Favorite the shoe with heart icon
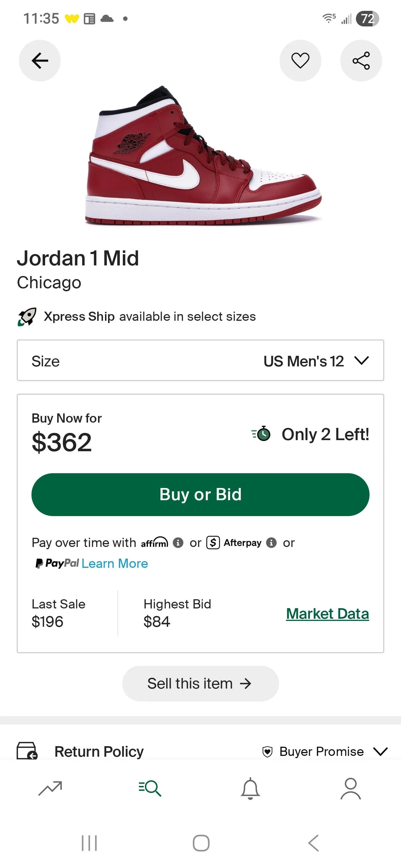Screen dimensions: 401x868 (300, 61)
